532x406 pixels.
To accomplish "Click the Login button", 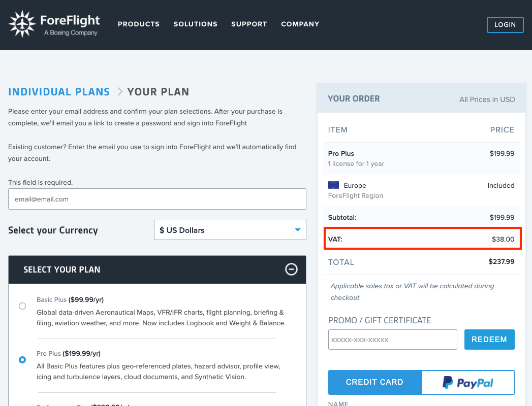I will [505, 25].
